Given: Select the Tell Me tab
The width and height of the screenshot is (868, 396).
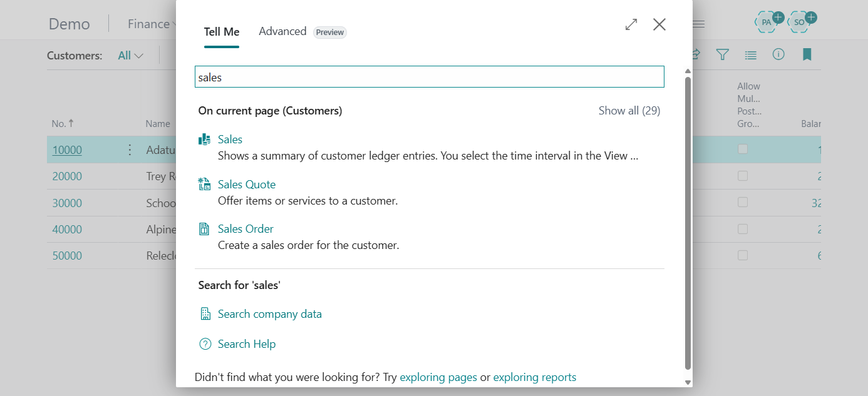Looking at the screenshot, I should coord(221,31).
